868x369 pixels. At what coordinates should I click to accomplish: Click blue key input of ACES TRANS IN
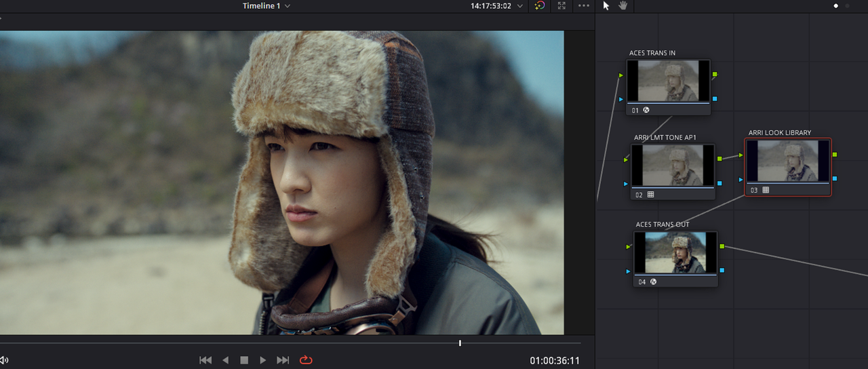(x=621, y=99)
